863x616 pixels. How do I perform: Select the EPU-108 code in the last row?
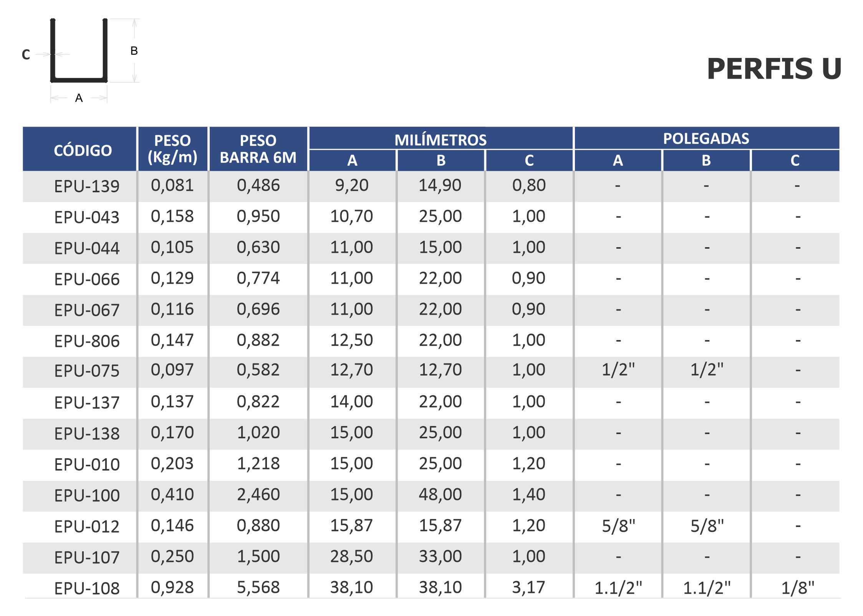pyautogui.click(x=87, y=588)
